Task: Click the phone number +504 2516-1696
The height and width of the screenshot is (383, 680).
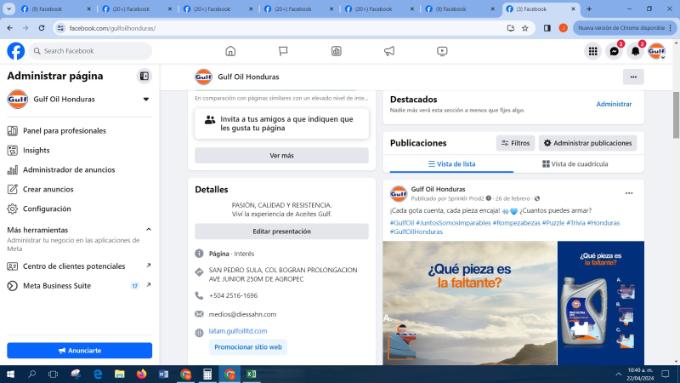Action: coord(233,295)
